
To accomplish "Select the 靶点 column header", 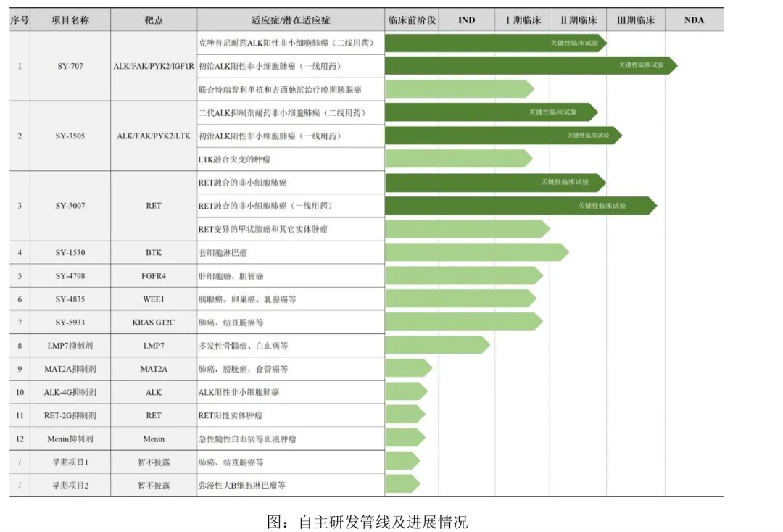I will tap(154, 20).
